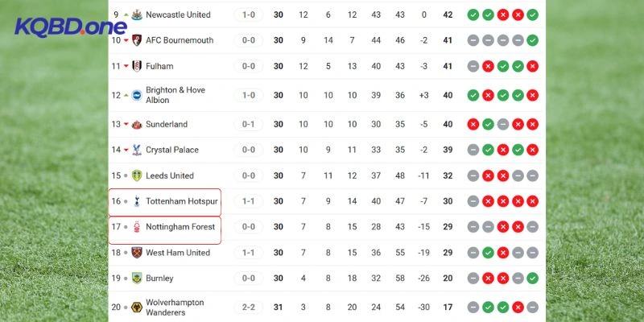
Task: Click Newcastle United's 1-0 score badge
Action: point(249,14)
